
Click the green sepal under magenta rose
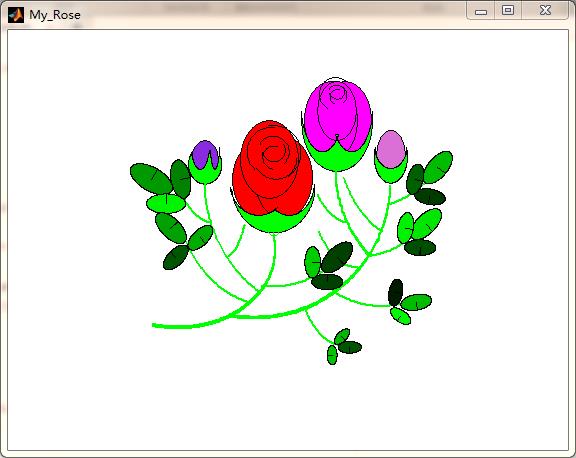[337, 159]
